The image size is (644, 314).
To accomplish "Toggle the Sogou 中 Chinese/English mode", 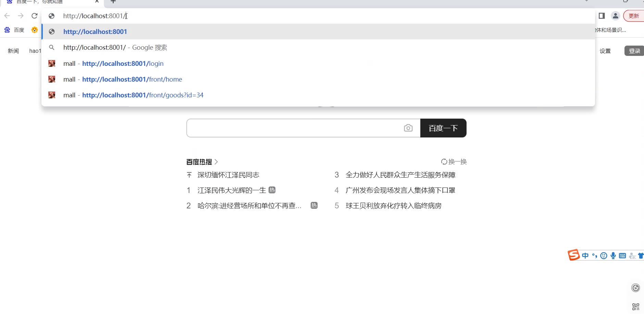I will pyautogui.click(x=585, y=256).
